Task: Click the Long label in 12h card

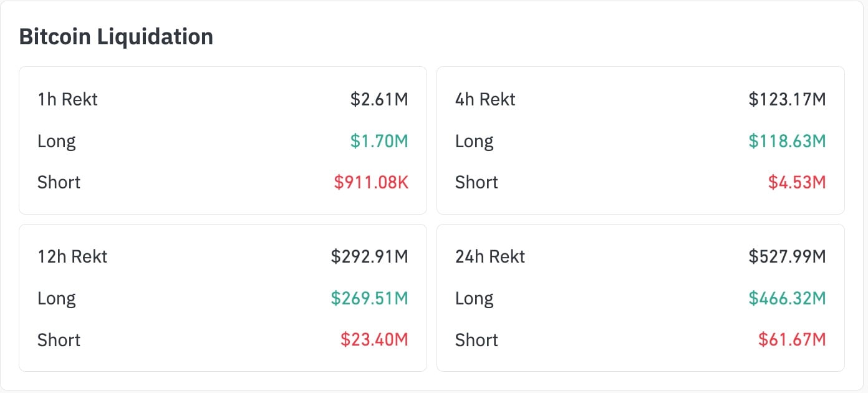Action: tap(57, 298)
